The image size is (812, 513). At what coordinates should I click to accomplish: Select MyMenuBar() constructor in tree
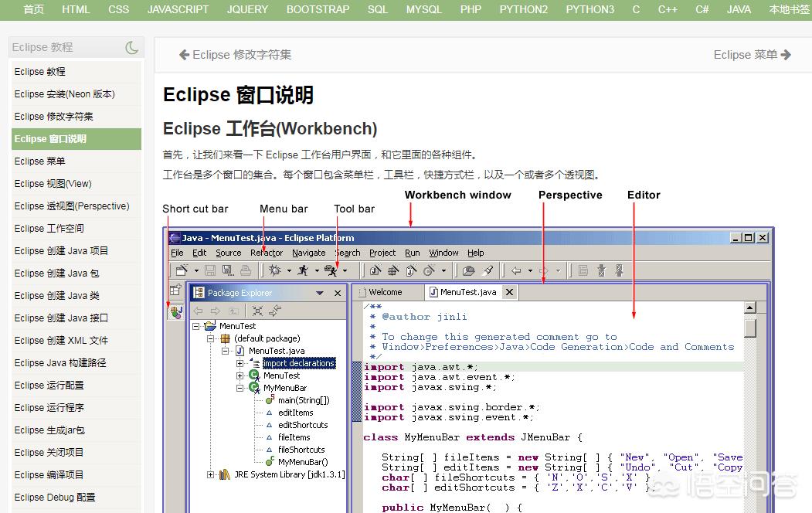coord(303,462)
